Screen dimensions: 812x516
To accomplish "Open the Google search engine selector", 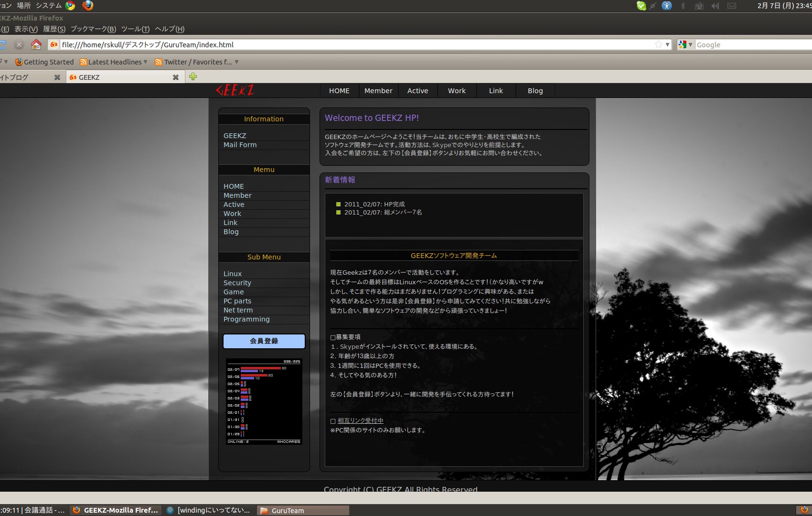I will tap(685, 44).
